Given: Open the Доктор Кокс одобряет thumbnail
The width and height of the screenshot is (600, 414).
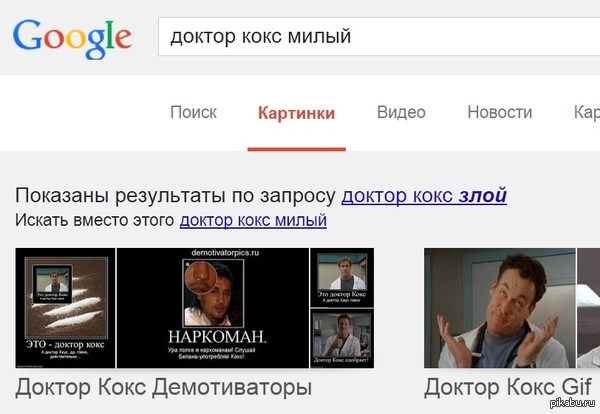Looking at the screenshot, I should 342,338.
